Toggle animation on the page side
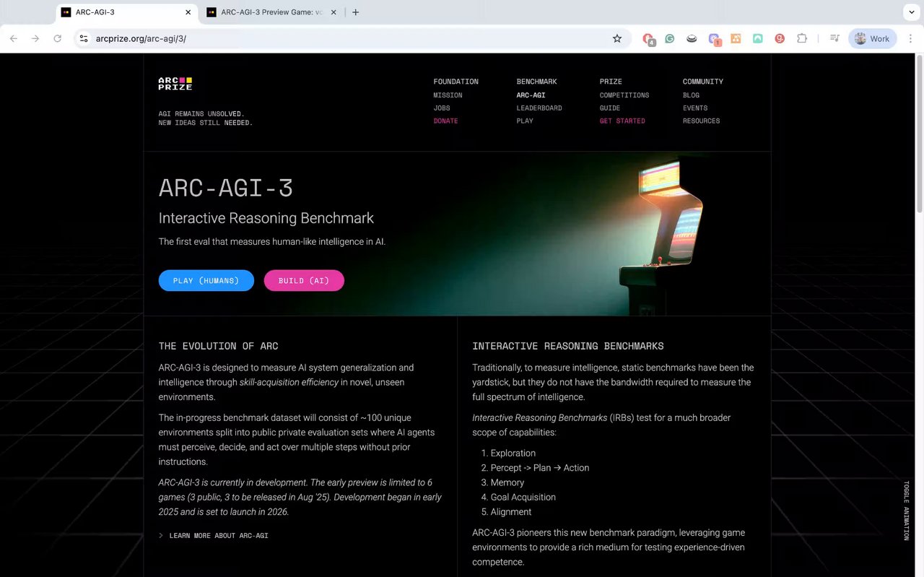924x577 pixels. pyautogui.click(x=907, y=511)
